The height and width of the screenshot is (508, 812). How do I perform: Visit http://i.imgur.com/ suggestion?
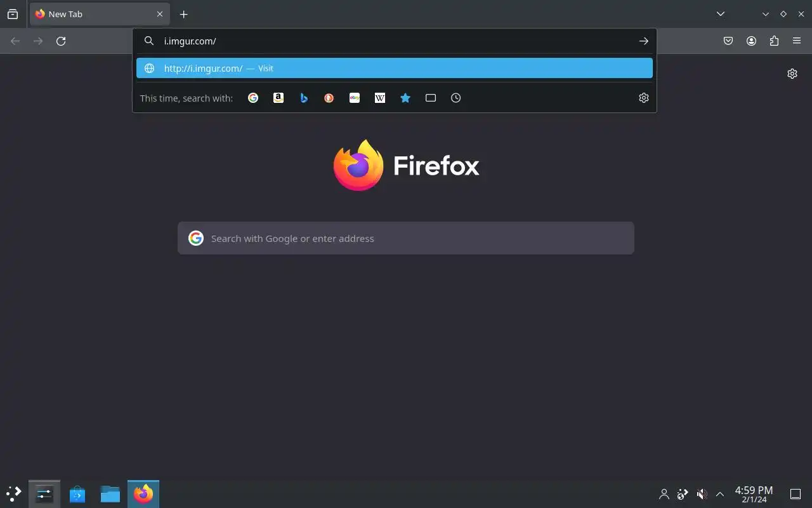[395, 68]
